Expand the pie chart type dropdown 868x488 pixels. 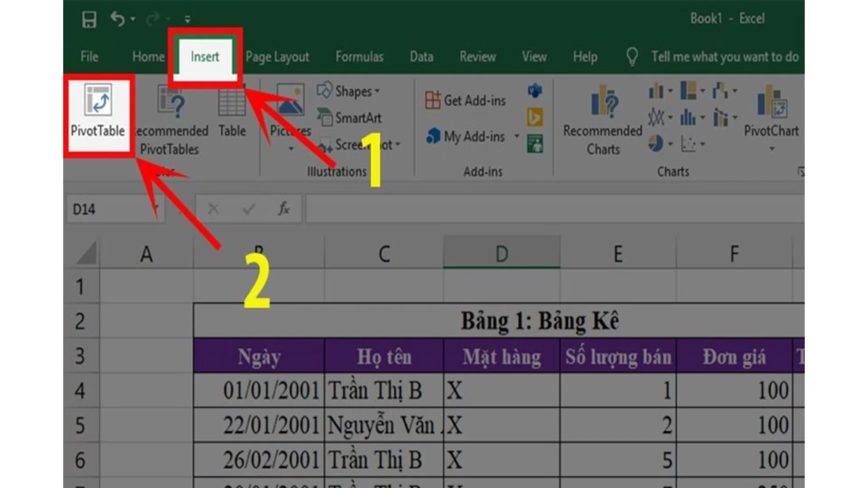[x=670, y=144]
